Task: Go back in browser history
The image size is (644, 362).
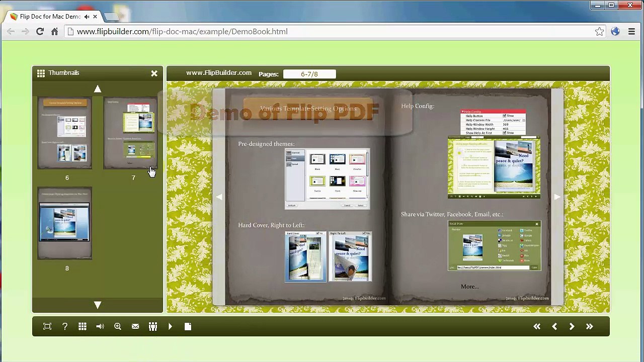Action: (x=11, y=31)
